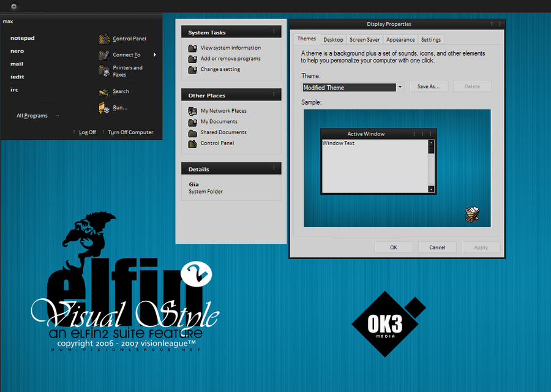Launch nero from start menu
Screen dimensions: 551x392
pos(17,51)
